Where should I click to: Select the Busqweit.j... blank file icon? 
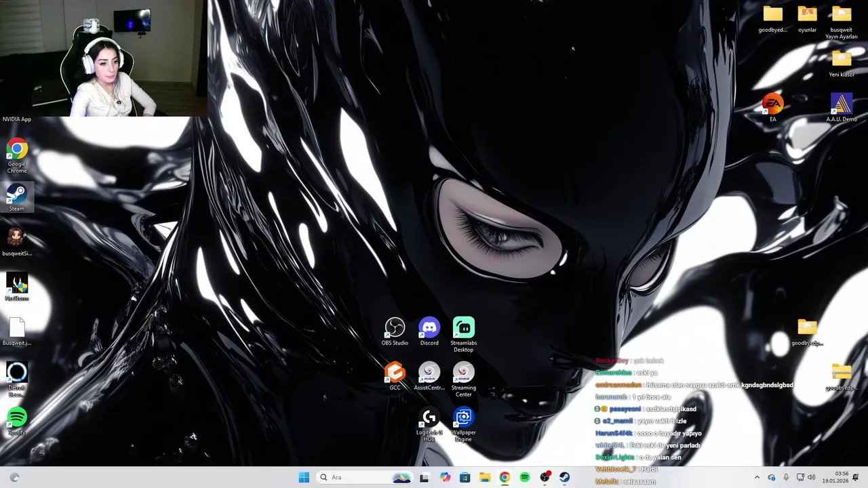tap(17, 331)
